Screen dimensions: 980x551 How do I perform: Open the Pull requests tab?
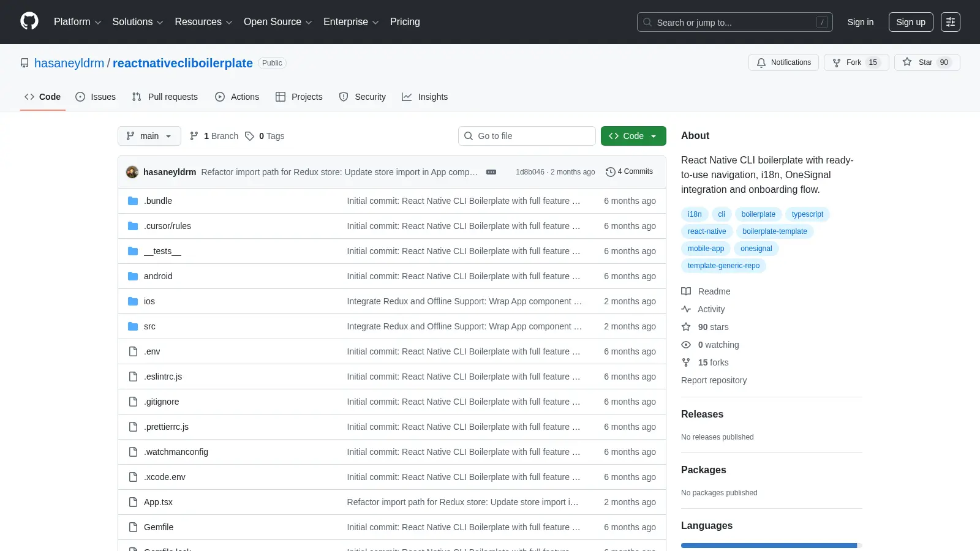(165, 97)
